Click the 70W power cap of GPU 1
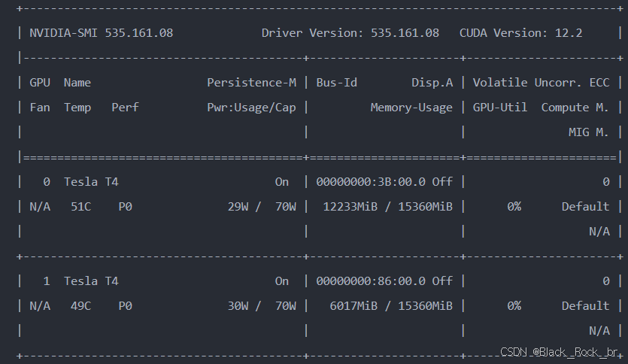 (286, 306)
